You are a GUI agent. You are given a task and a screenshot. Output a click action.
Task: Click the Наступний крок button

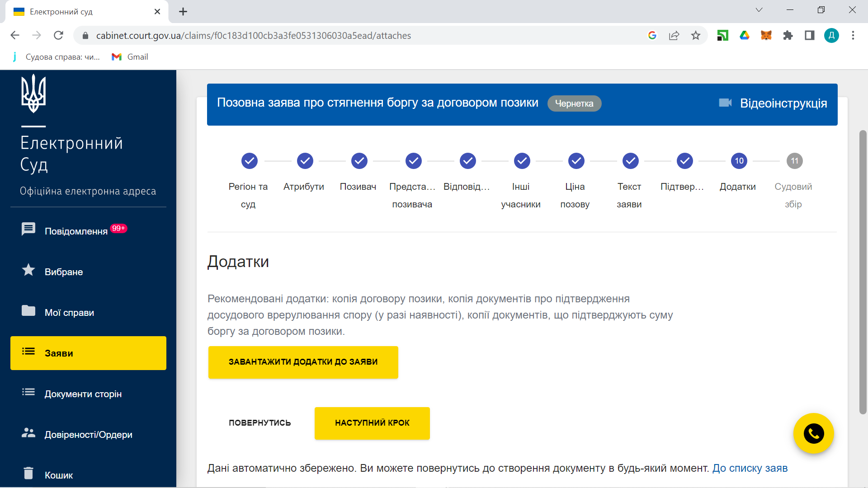pyautogui.click(x=372, y=423)
